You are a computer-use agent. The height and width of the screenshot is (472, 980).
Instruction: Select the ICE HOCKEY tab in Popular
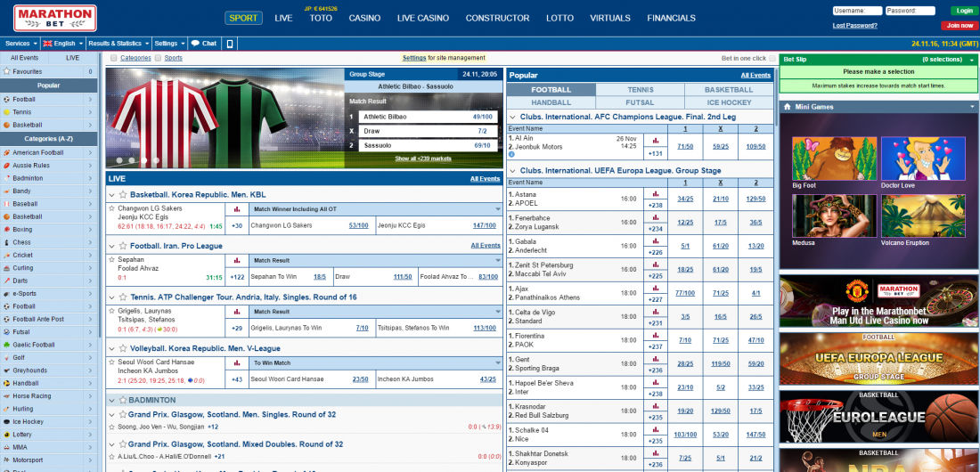[x=730, y=102]
